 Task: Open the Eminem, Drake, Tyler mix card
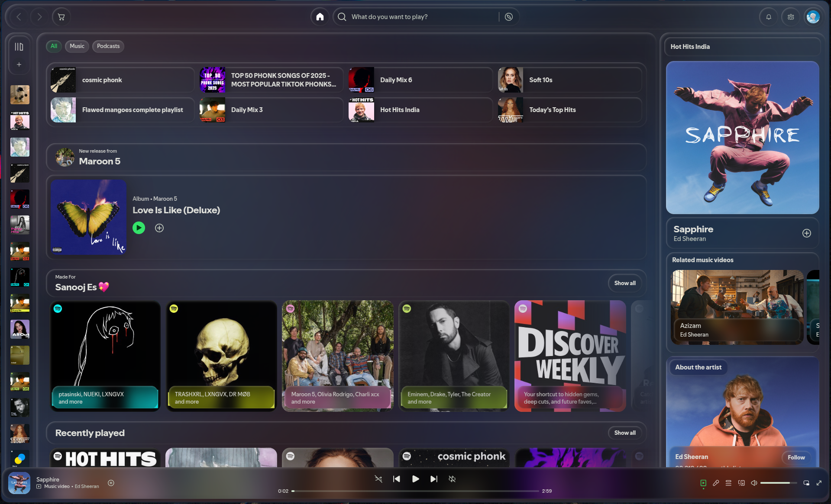(x=454, y=356)
